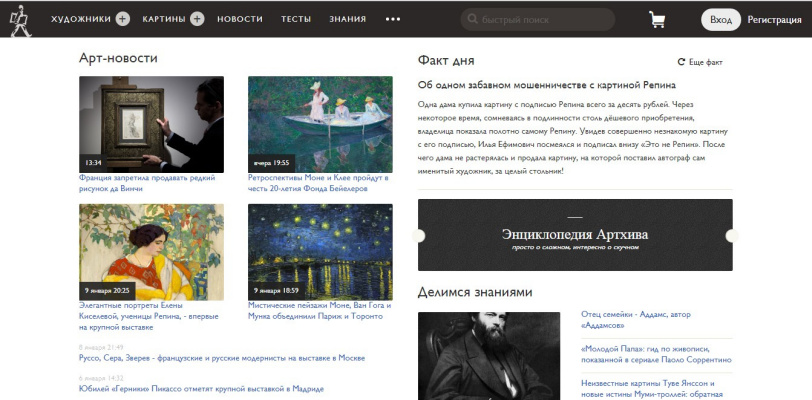Open the shopping cart

coord(657,19)
